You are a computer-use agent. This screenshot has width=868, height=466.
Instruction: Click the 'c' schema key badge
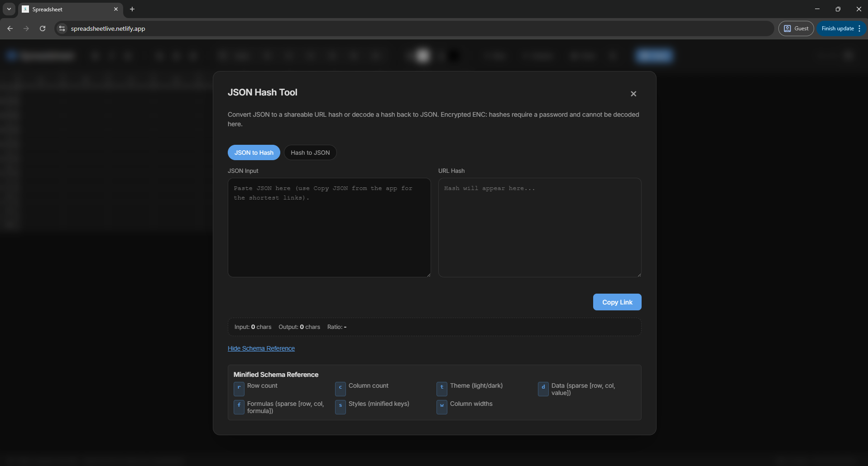tap(340, 389)
